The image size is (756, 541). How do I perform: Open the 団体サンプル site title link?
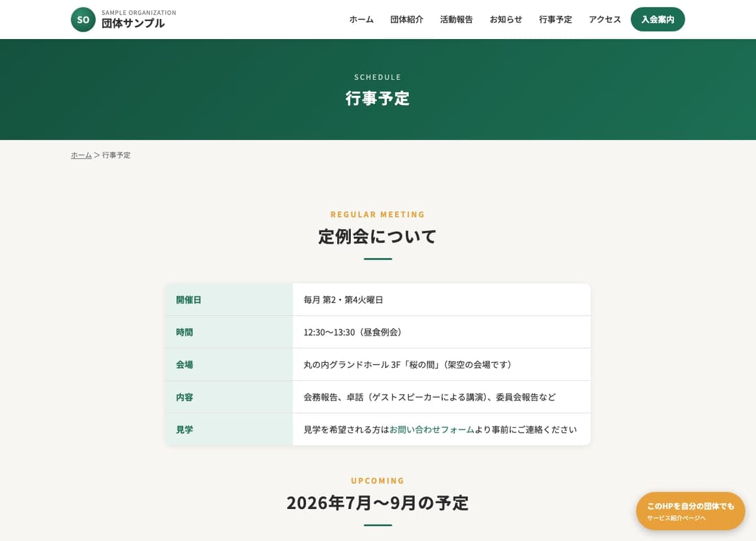133,23
